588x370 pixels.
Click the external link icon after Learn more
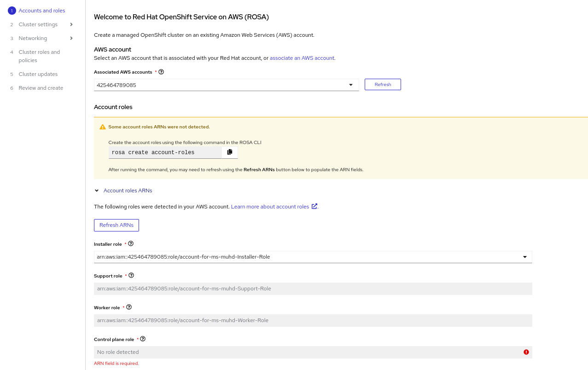314,206
